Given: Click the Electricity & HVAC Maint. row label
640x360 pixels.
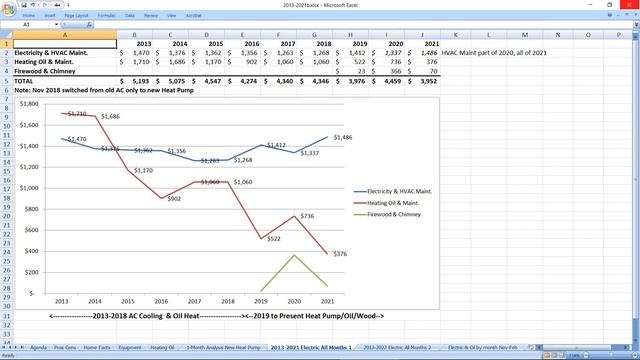Looking at the screenshot, I should pyautogui.click(x=51, y=53).
